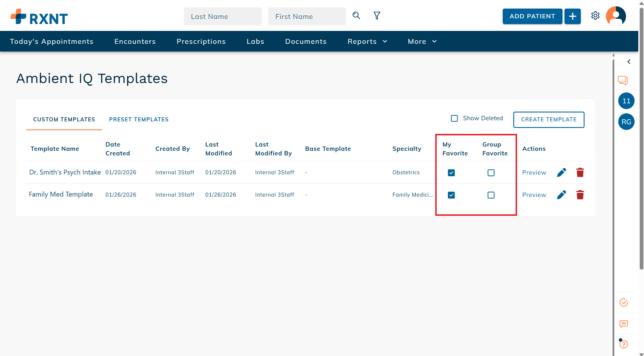Collapse the right sidebar chevron
This screenshot has height=356, width=644.
(x=629, y=62)
